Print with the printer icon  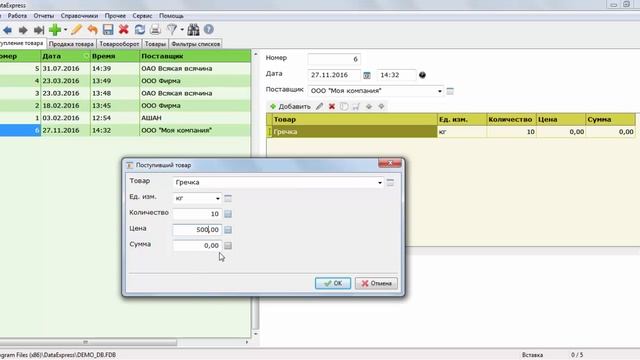(x=155, y=29)
